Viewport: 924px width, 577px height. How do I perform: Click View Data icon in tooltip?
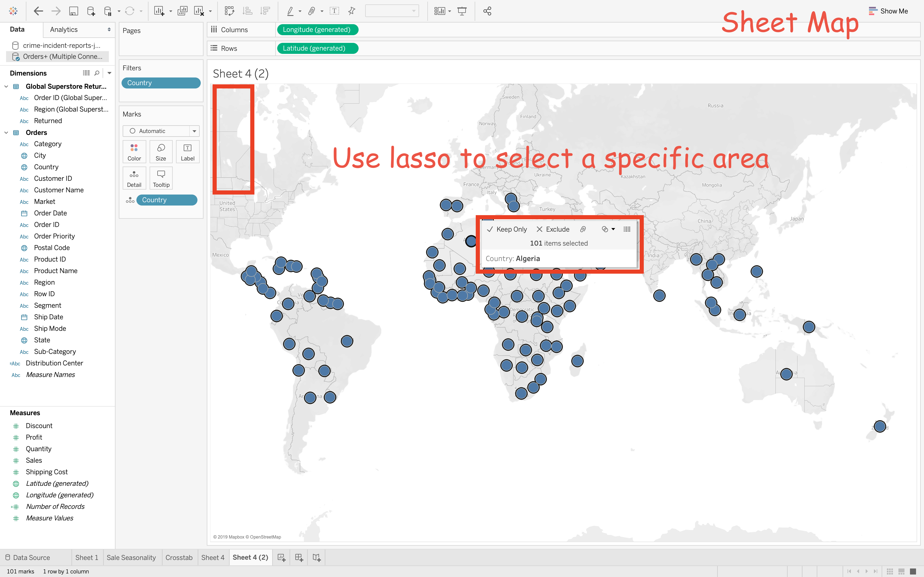tap(627, 229)
